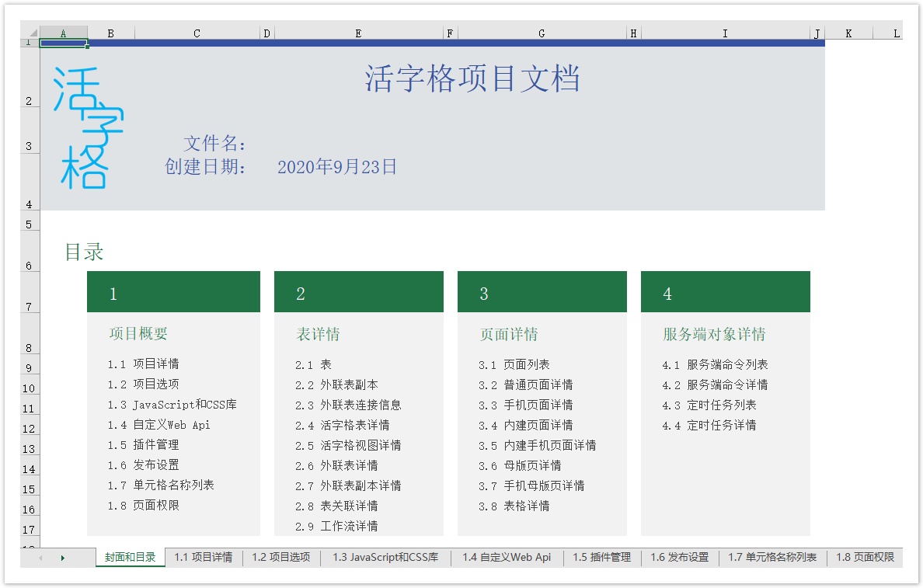
Task: Open the 1.5 插件管理 sheet tab
Action: (601, 558)
